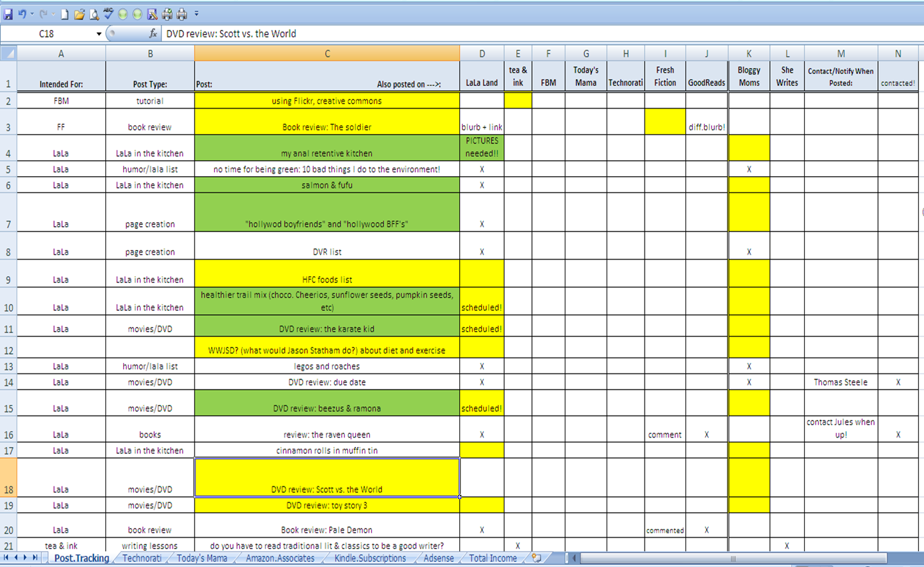
Task: Click Quick Print icon with checkmark
Action: coord(167,14)
